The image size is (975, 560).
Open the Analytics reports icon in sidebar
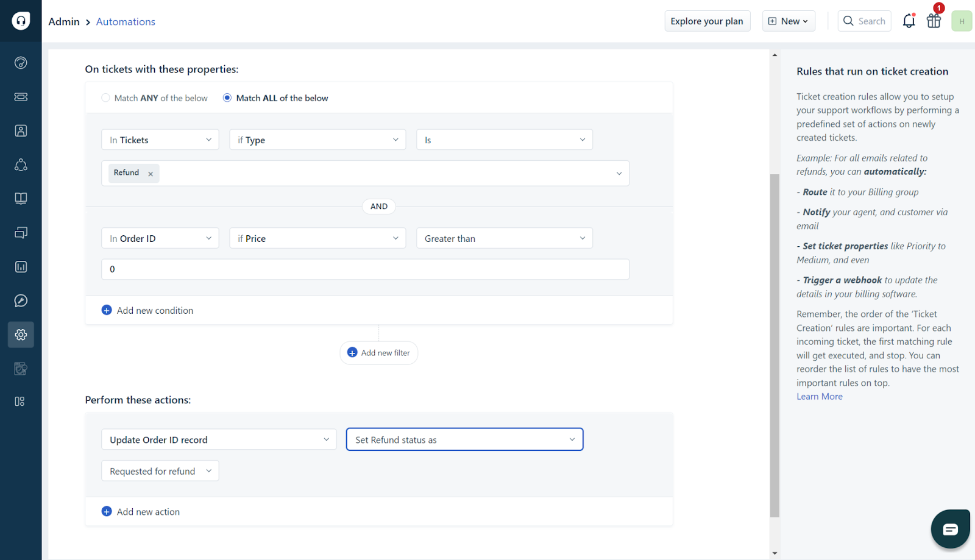tap(21, 267)
